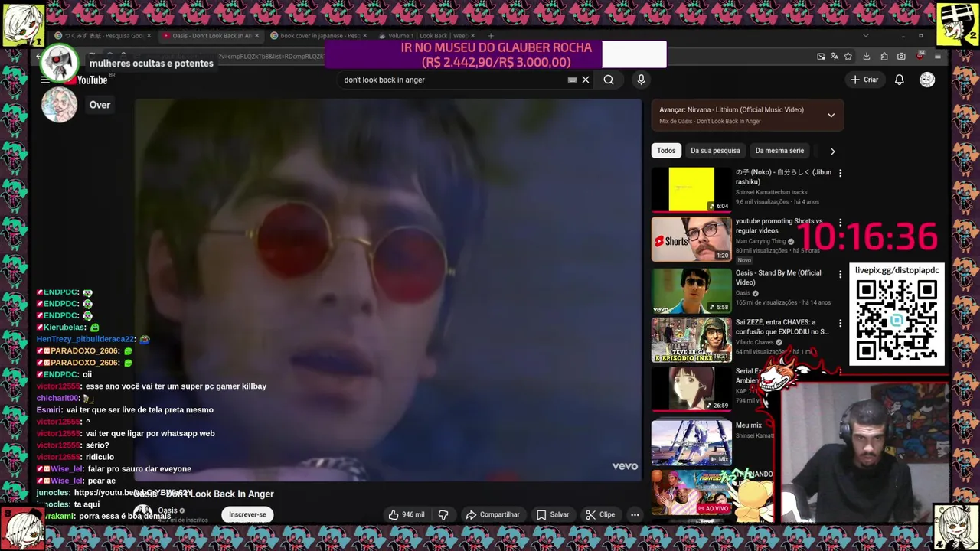Screen dimensions: 980x551
Task: Like the video with thumbs up
Action: pos(407,514)
